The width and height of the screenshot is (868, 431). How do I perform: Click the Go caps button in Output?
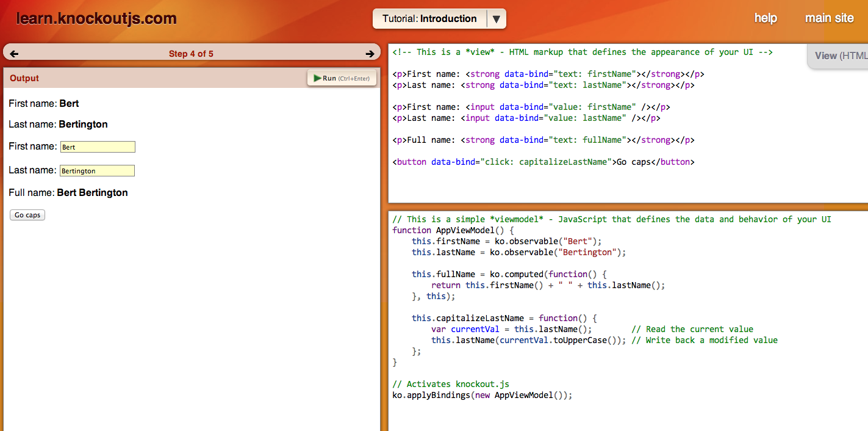point(27,215)
